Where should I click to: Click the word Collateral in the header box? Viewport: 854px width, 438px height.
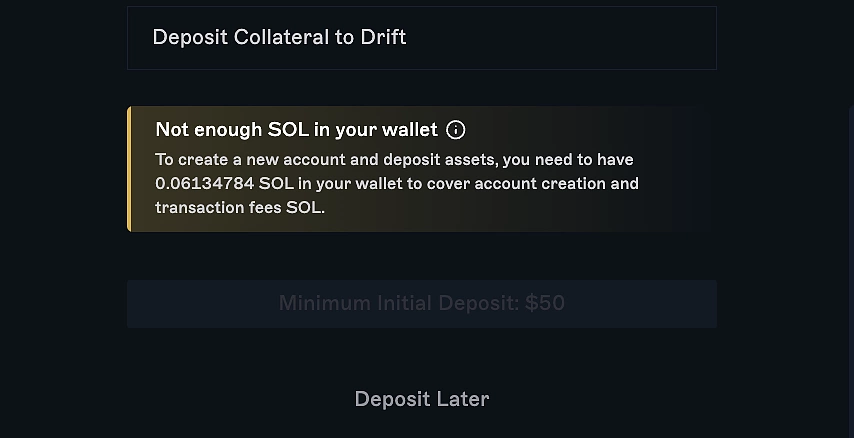point(281,37)
